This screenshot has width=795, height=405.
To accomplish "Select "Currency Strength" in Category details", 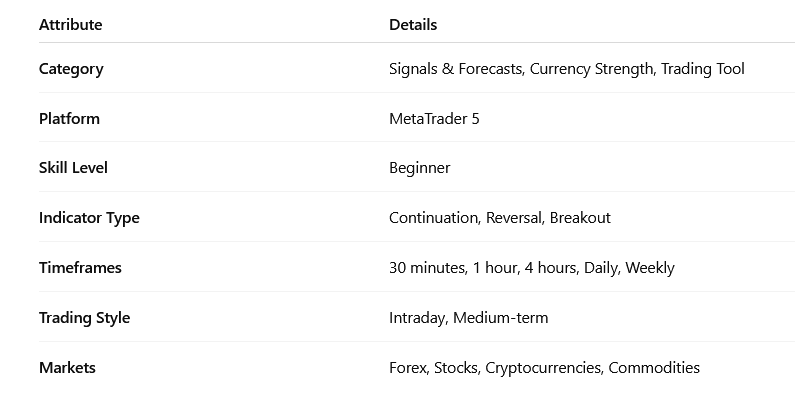I will [x=590, y=69].
